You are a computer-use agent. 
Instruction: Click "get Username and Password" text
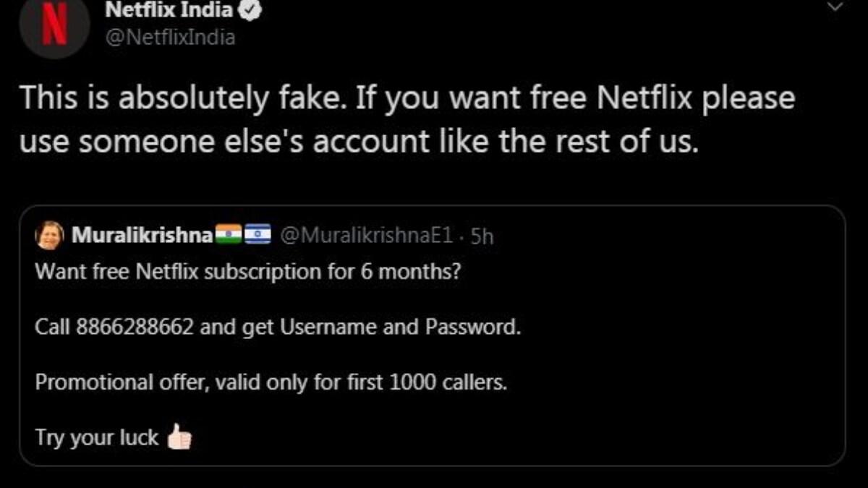click(359, 327)
